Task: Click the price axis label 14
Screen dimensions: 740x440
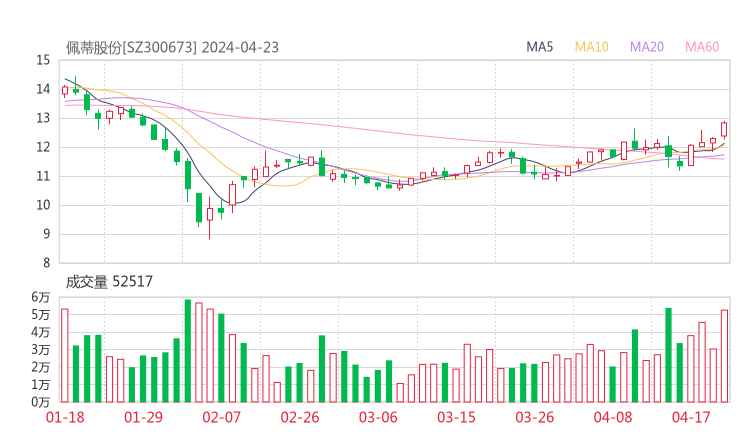Action: (x=43, y=89)
